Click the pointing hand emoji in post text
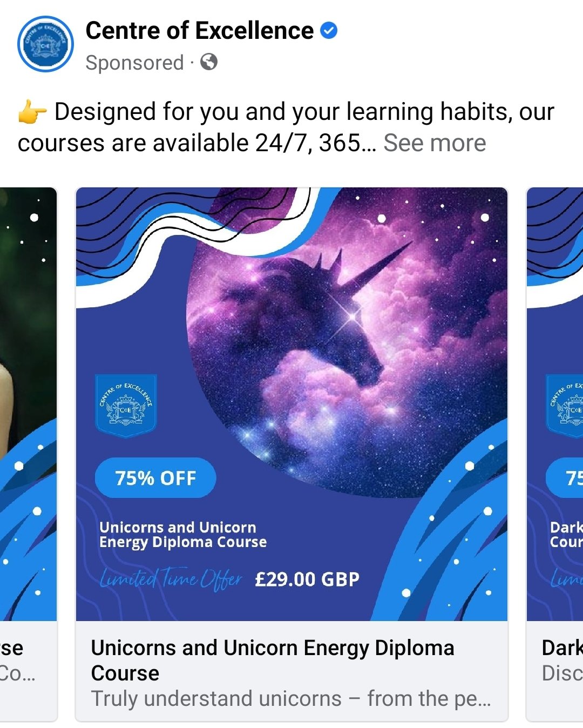583x728 pixels. coord(32,112)
